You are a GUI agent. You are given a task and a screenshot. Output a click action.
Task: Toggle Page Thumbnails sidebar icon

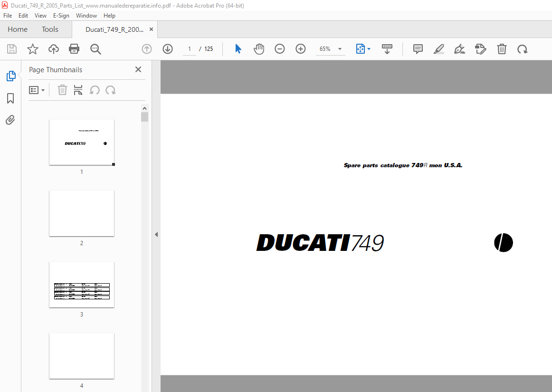click(11, 76)
